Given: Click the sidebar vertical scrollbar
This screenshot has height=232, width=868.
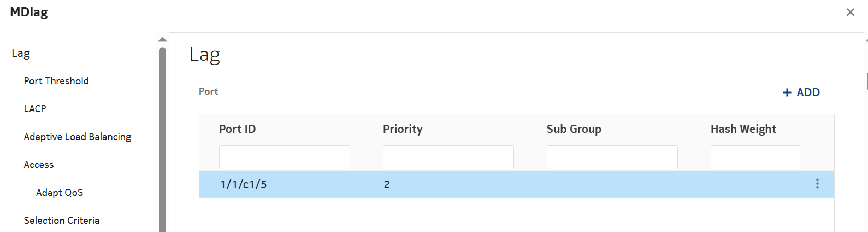Looking at the screenshot, I should click(162, 137).
